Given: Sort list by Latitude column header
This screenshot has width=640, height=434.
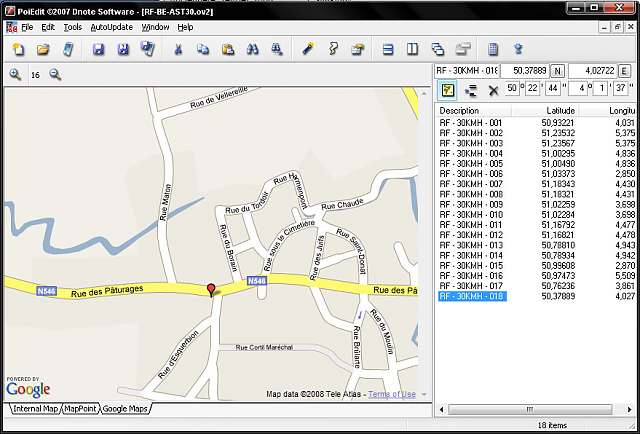Looking at the screenshot, I should point(560,110).
